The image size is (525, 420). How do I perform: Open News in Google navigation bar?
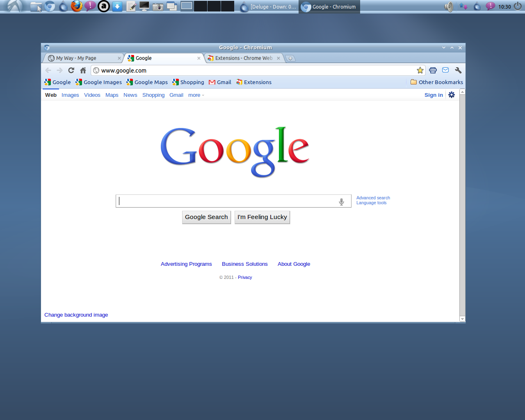coord(130,95)
